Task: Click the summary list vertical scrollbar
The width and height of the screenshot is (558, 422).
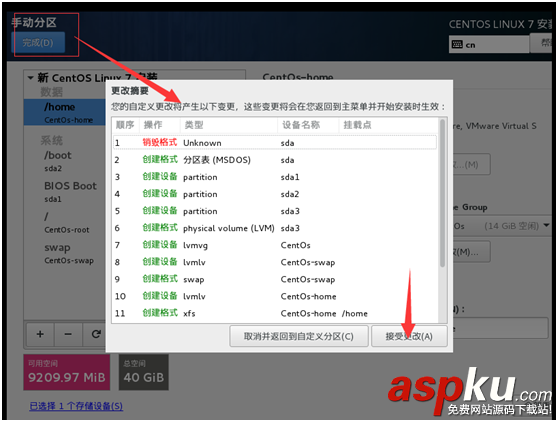Action: click(x=442, y=193)
